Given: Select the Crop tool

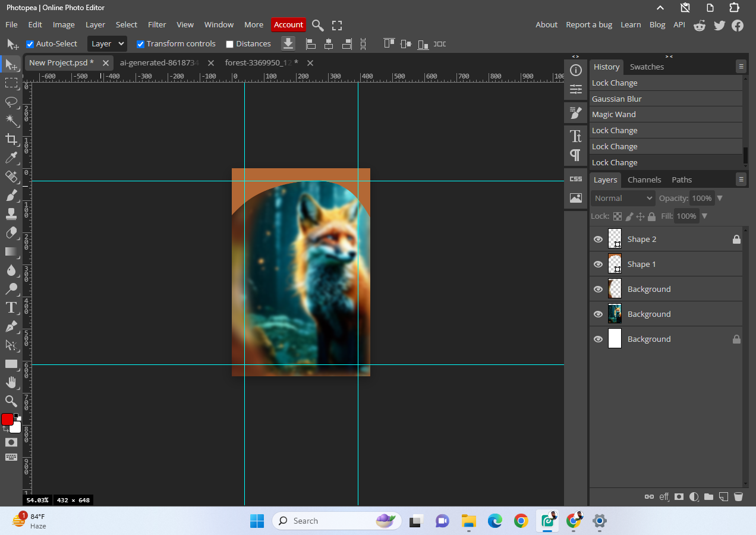Looking at the screenshot, I should coord(11,139).
